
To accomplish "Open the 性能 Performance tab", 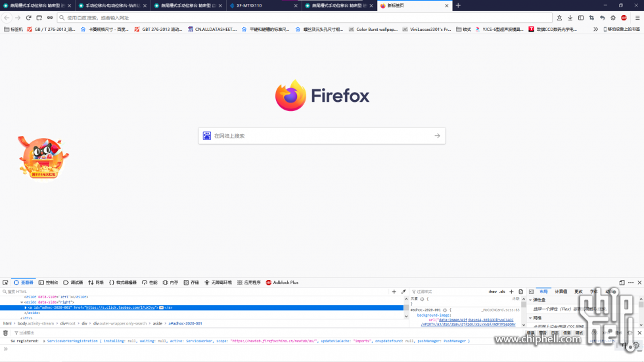I will (150, 283).
